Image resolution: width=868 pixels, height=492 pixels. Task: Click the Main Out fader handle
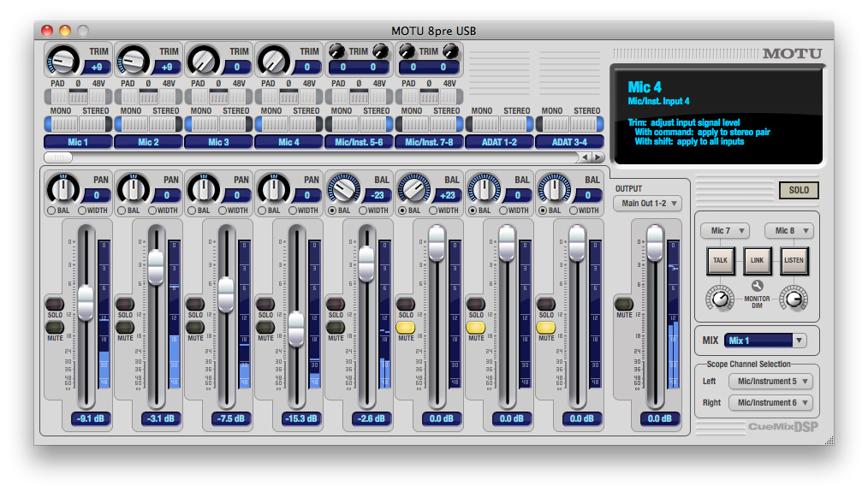coord(655,244)
